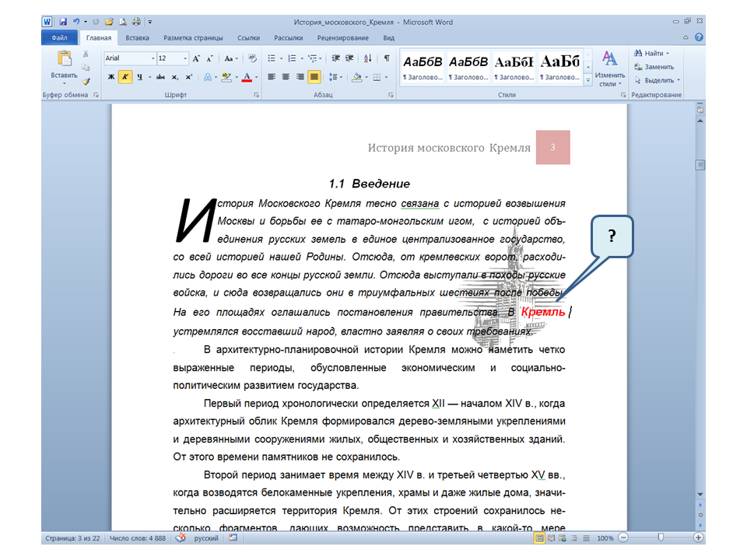The width and height of the screenshot is (747, 560).
Task: Click the Save icon in quick access toolbar
Action: 62,23
